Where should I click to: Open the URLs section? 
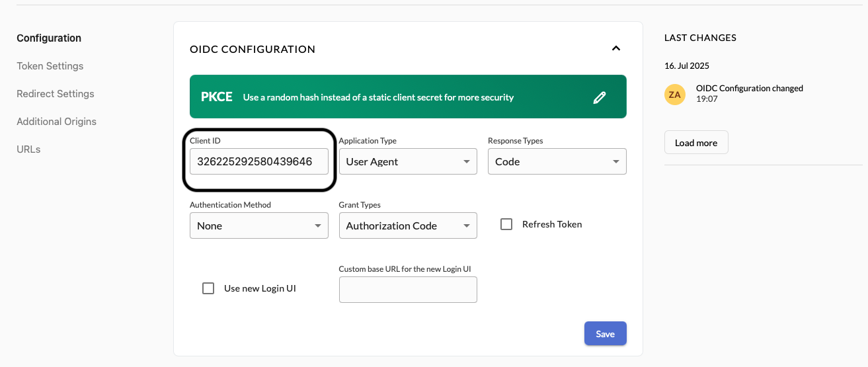pos(28,149)
